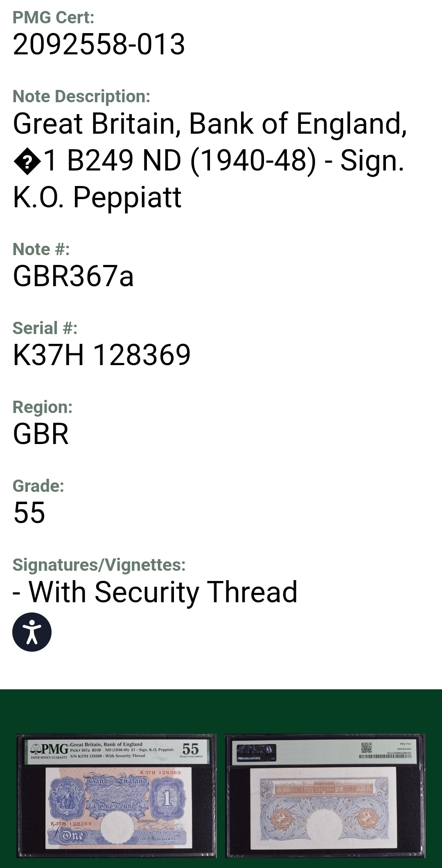Select note number GBR367a

click(73, 276)
